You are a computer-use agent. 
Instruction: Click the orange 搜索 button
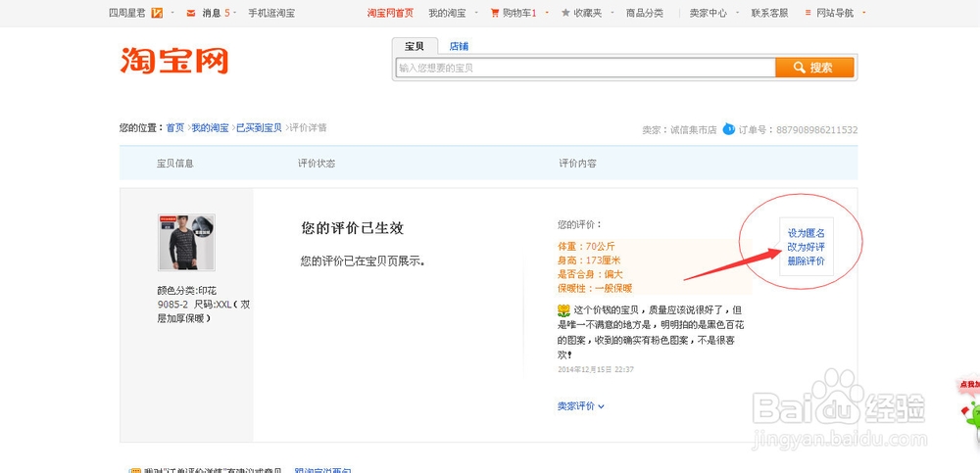814,68
